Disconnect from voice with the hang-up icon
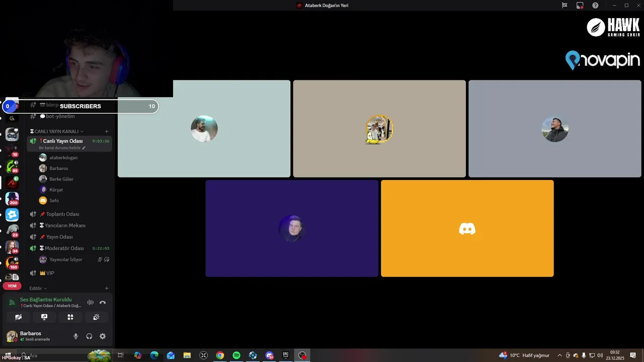The image size is (644, 362). tap(103, 302)
